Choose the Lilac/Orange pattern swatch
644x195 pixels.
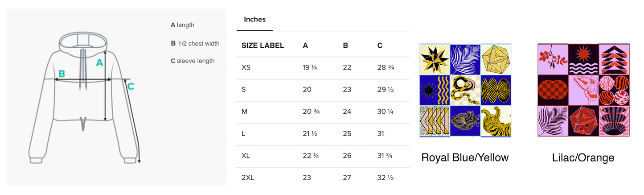583,90
